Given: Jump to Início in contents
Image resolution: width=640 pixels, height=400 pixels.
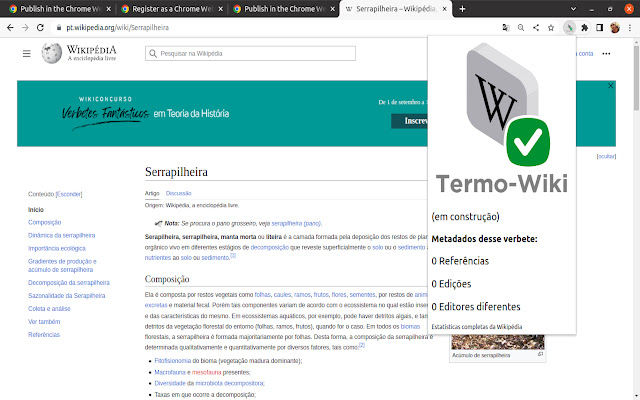Looking at the screenshot, I should click(36, 210).
